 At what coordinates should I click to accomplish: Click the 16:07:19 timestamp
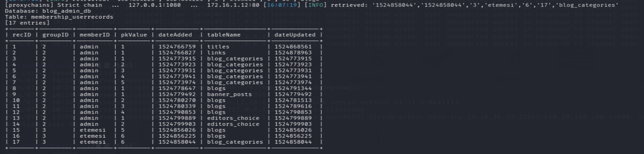tap(286, 5)
